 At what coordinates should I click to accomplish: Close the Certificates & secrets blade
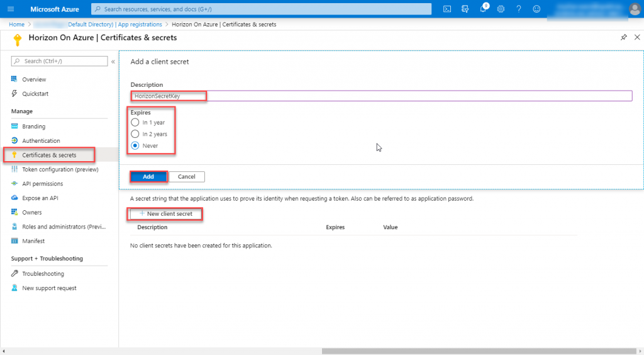[x=637, y=37]
